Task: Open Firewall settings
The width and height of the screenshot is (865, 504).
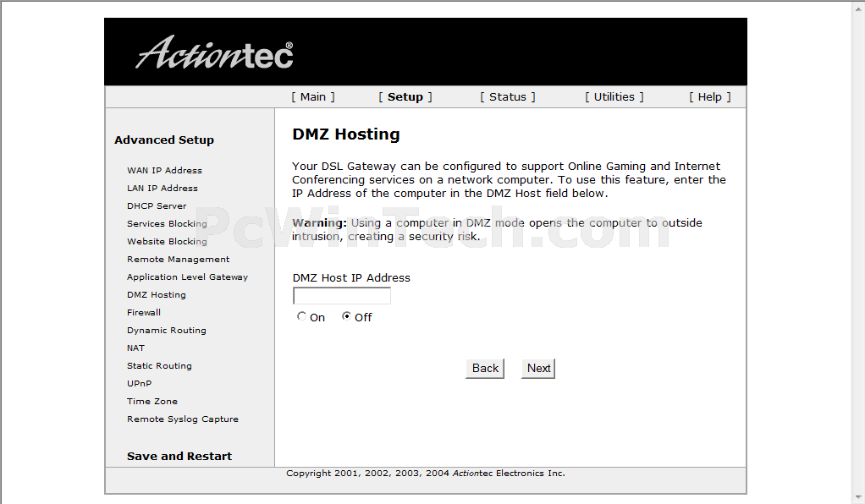Action: pyautogui.click(x=144, y=312)
